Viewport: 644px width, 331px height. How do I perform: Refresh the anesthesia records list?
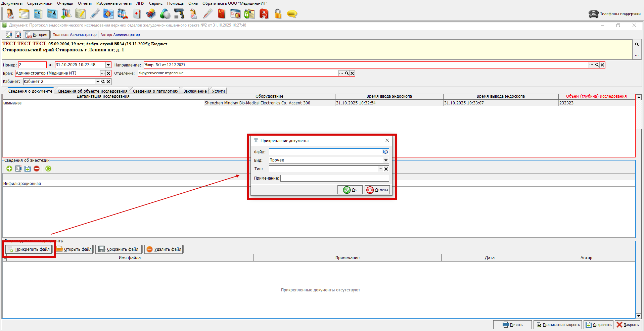[48, 169]
